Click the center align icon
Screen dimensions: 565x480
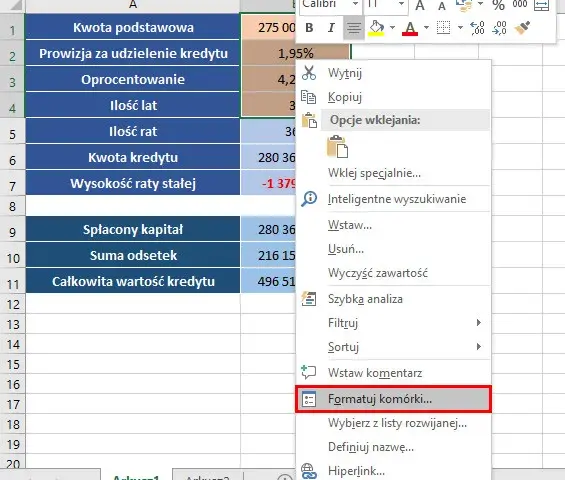pyautogui.click(x=354, y=28)
